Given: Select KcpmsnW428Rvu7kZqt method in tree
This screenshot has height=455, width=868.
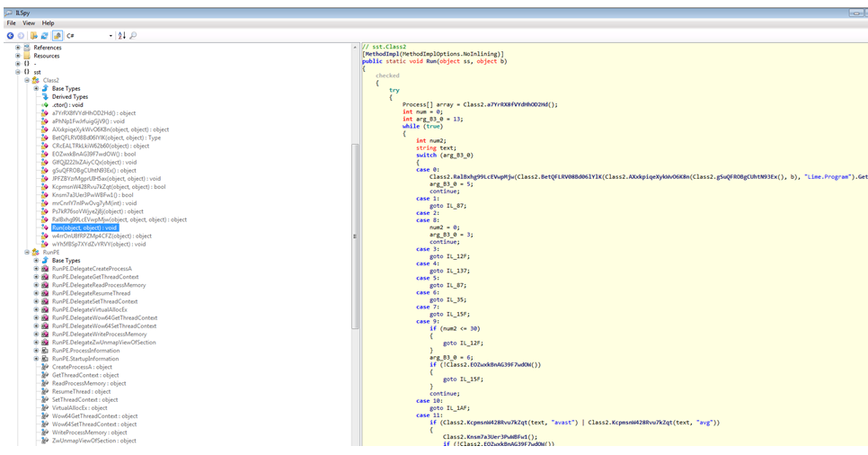Looking at the screenshot, I should (x=109, y=187).
